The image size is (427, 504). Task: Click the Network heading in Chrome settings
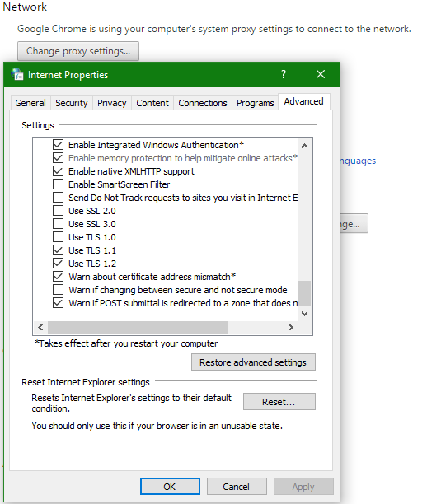(x=25, y=7)
